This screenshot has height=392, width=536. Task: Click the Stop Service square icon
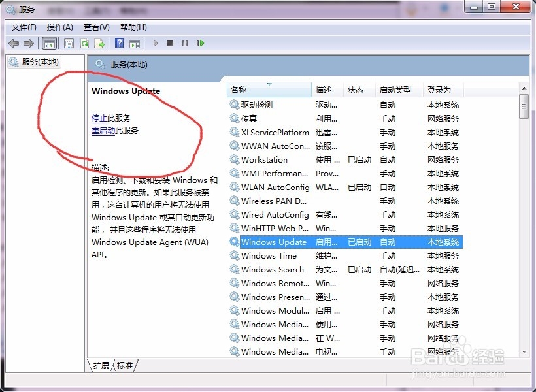(x=170, y=43)
